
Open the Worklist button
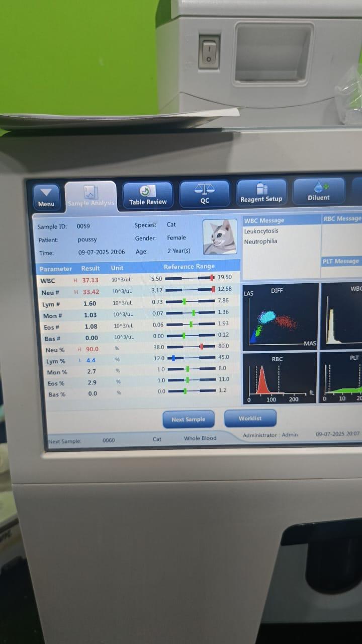[x=250, y=418]
